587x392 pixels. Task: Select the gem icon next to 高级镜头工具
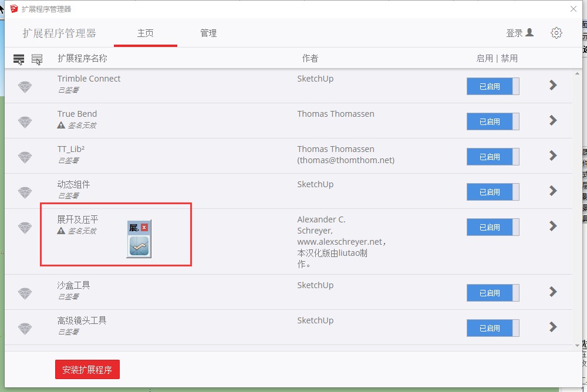point(25,329)
